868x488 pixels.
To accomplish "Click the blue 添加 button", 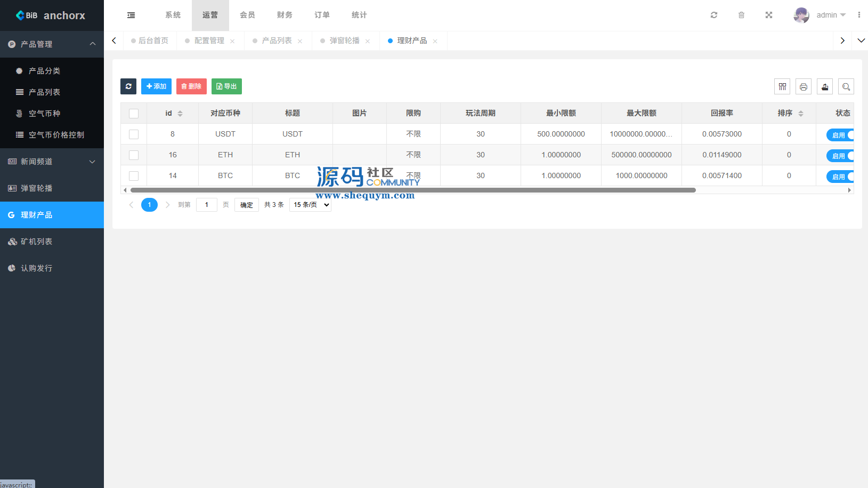I will pyautogui.click(x=156, y=86).
